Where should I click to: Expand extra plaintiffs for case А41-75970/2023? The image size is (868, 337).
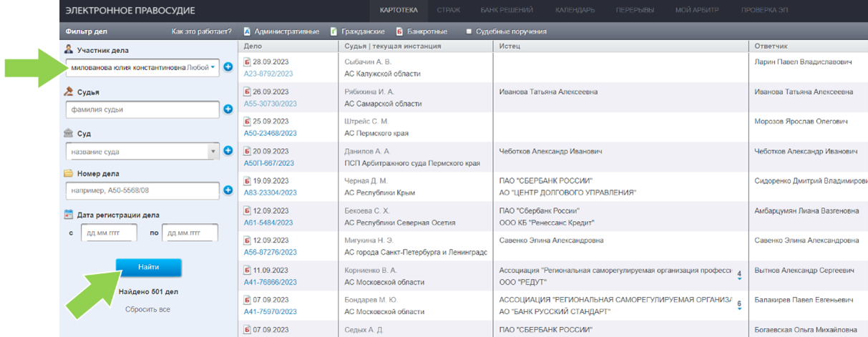[x=738, y=305]
